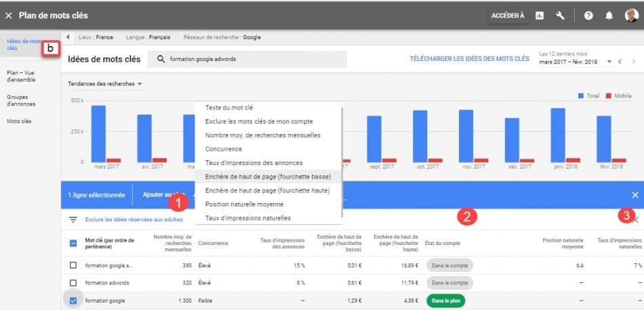Screen dimensions: 644x310
Task: Toggle the blue Total legend swatch
Action: pyautogui.click(x=581, y=95)
